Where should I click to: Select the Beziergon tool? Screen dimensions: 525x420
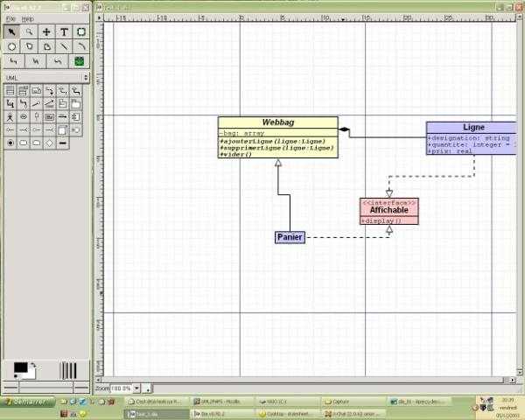tap(46, 47)
